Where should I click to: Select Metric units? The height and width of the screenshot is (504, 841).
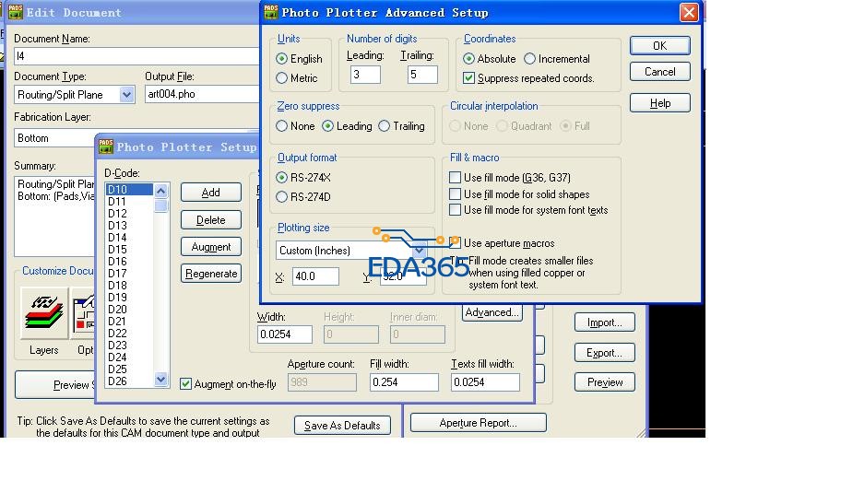click(281, 77)
